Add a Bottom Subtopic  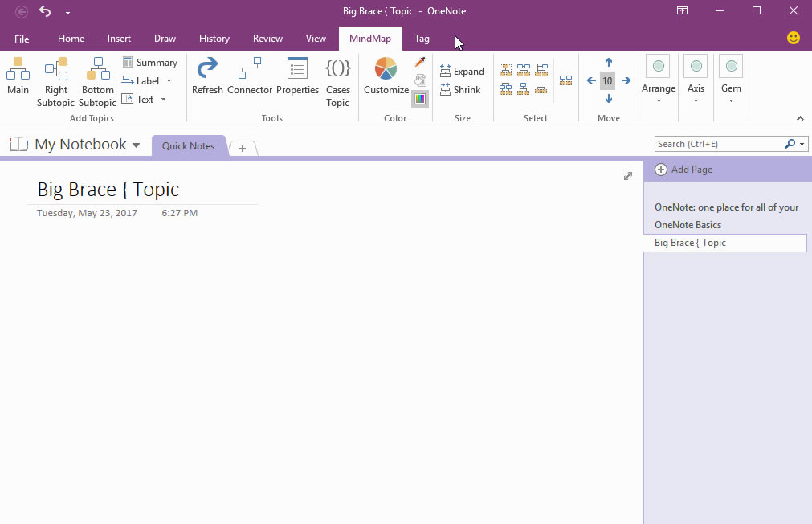tap(96, 80)
